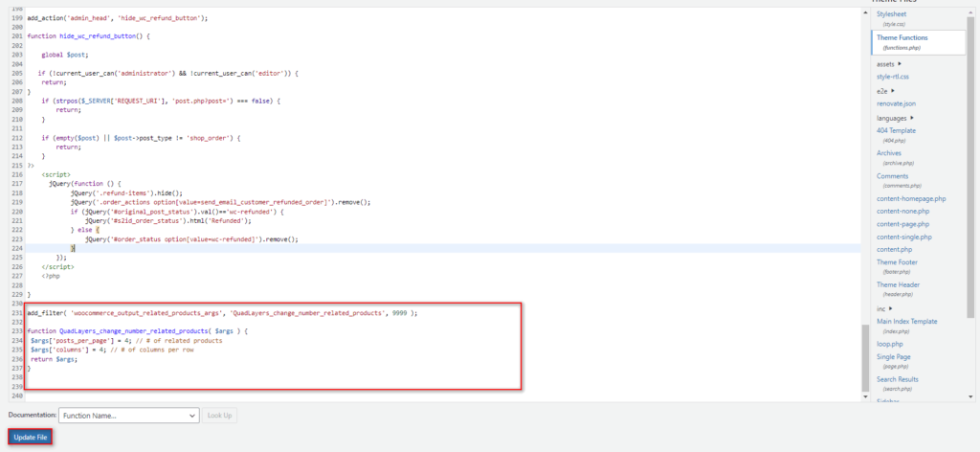Viewport: 980px width, 452px height.
Task: Click line number 231 in gutter
Action: [17, 312]
